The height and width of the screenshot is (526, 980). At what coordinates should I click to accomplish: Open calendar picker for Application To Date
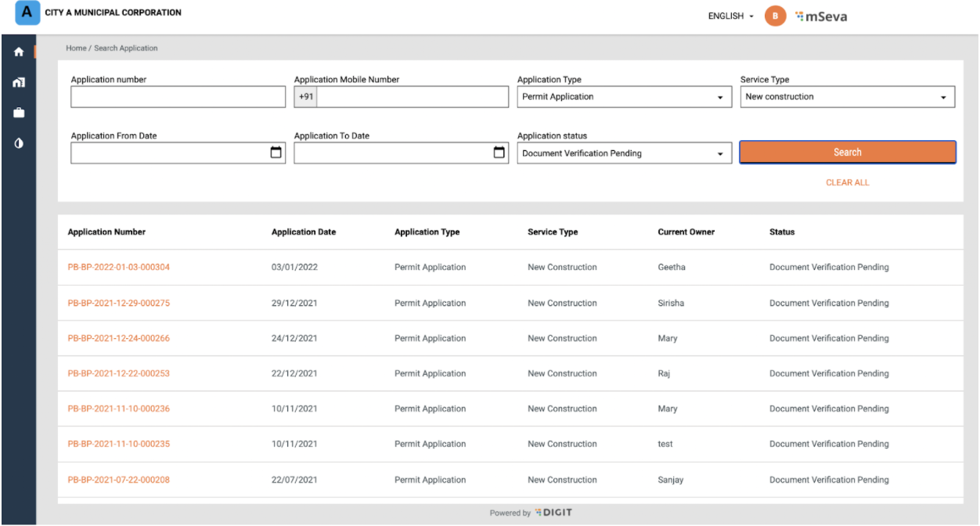(x=499, y=153)
